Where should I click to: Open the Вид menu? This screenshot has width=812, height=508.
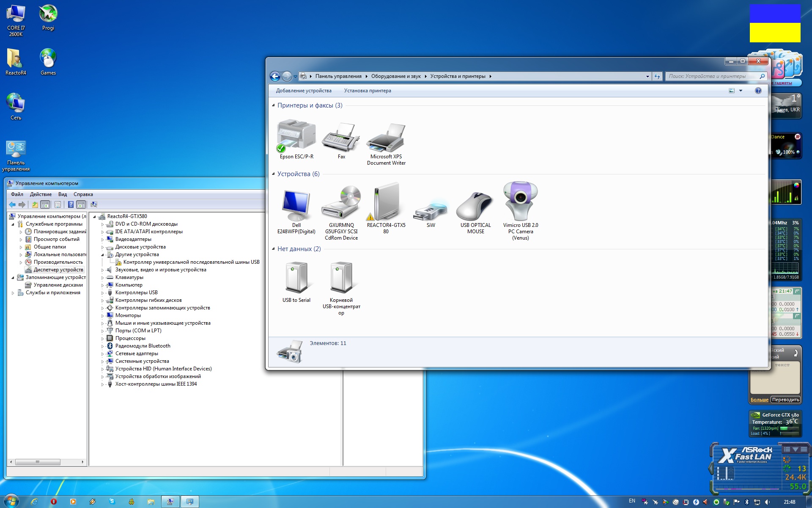63,194
